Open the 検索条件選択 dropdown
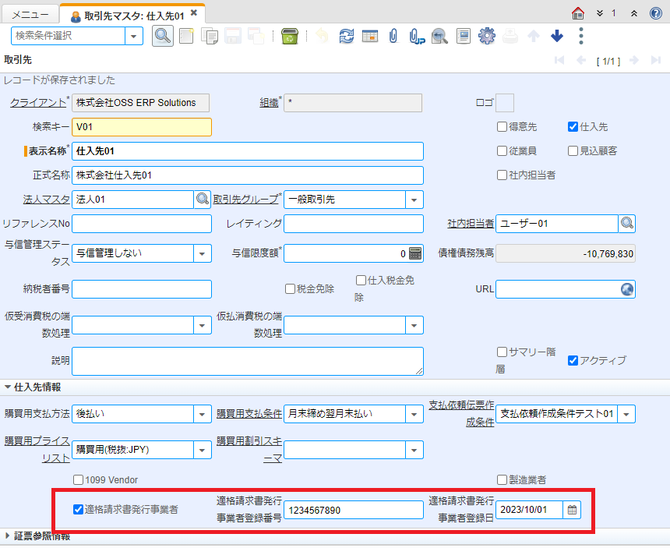Image resolution: width=670 pixels, height=548 pixels. pos(134,36)
